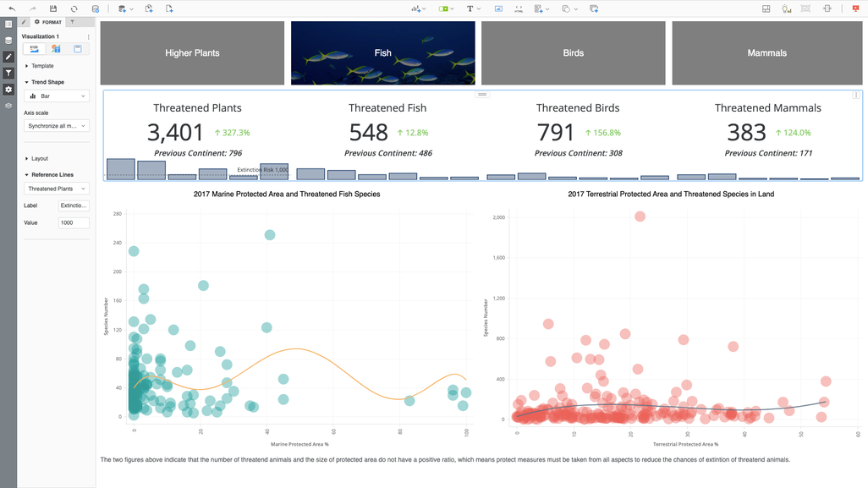Click the lightbulb insights icon
The image size is (868, 488).
click(x=787, y=8)
